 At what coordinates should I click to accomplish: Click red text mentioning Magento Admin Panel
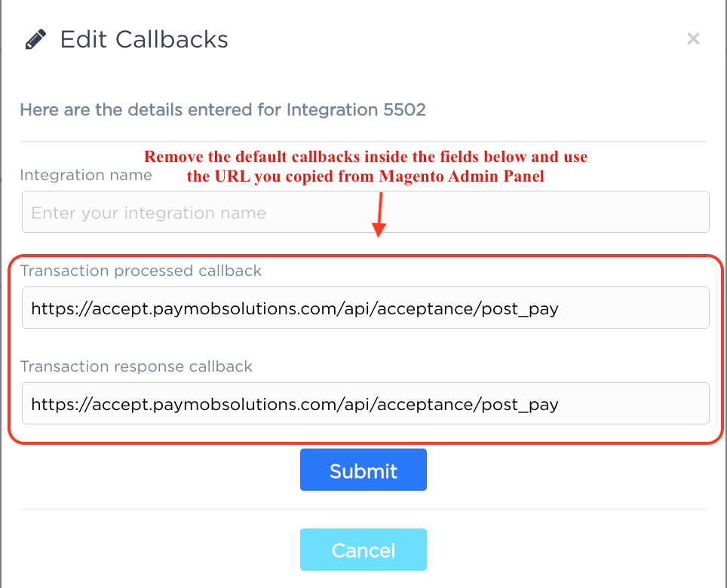[466, 177]
